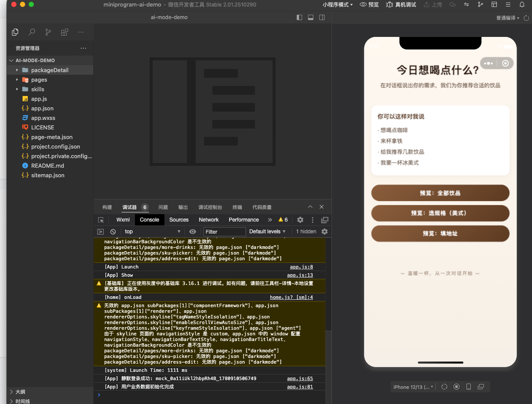Open the page-meta.json file
Image resolution: width=532 pixels, height=404 pixels.
(50, 137)
